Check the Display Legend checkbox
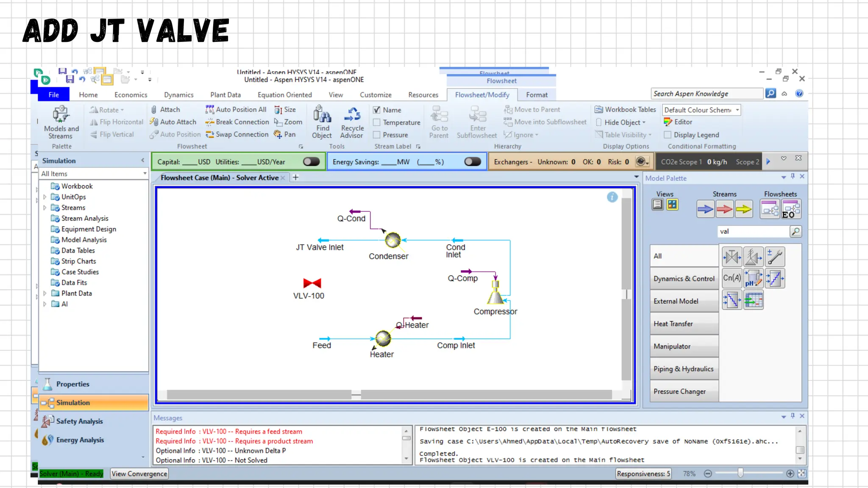This screenshot has height=488, width=868. click(668, 135)
